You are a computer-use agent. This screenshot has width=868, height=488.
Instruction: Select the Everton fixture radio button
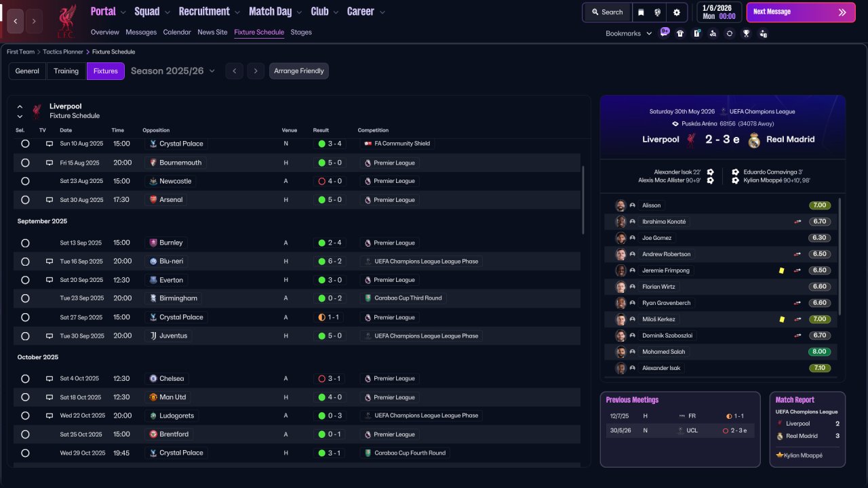(25, 280)
